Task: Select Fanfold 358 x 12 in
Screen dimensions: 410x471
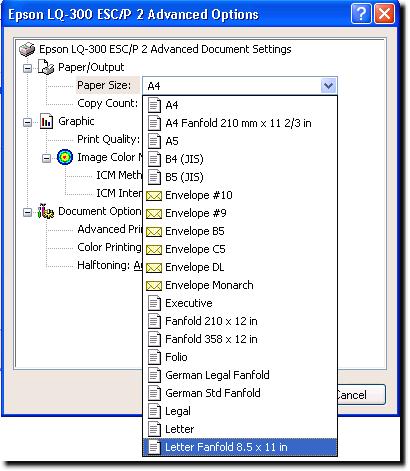Action: (240, 339)
